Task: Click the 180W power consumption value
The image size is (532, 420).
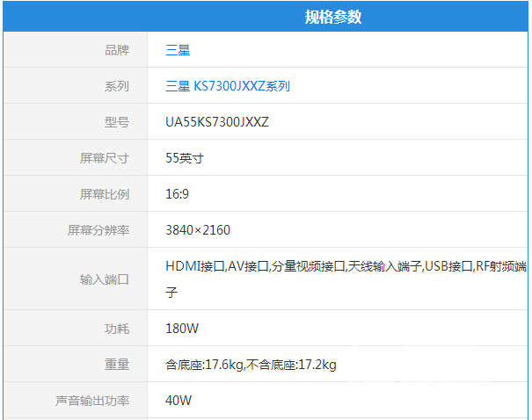Action: (x=182, y=329)
